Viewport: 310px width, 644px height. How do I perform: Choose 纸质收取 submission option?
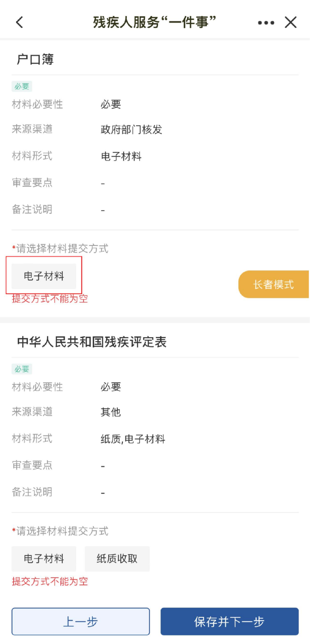click(x=117, y=559)
